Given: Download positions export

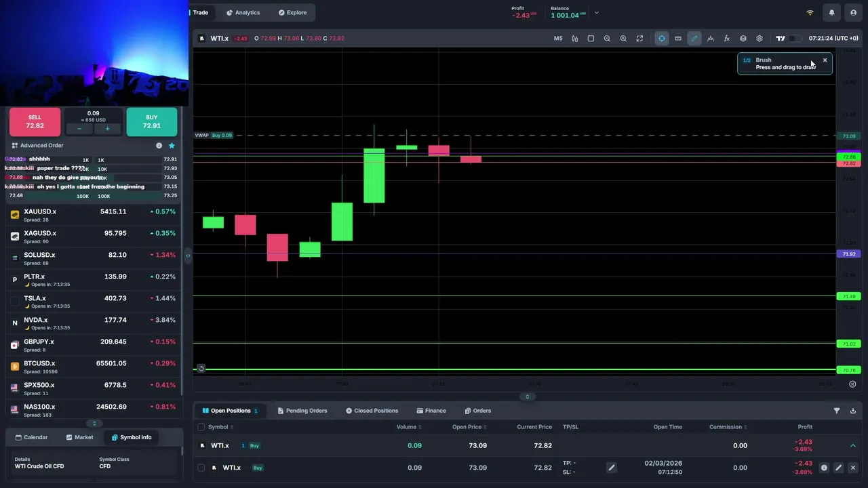Looking at the screenshot, I should coord(853,411).
